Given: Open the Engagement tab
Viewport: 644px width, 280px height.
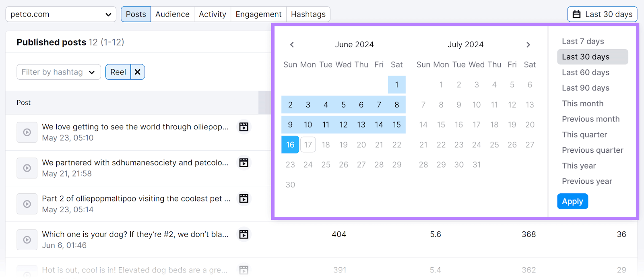Looking at the screenshot, I should click(258, 14).
